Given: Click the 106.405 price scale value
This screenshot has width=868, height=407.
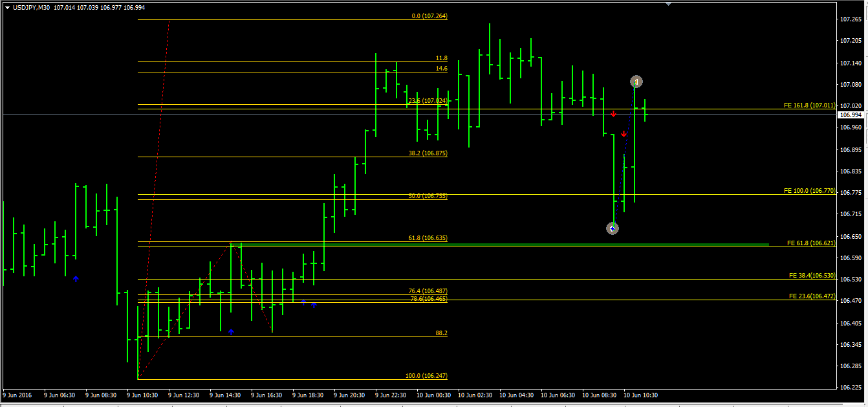Looking at the screenshot, I should tap(851, 322).
